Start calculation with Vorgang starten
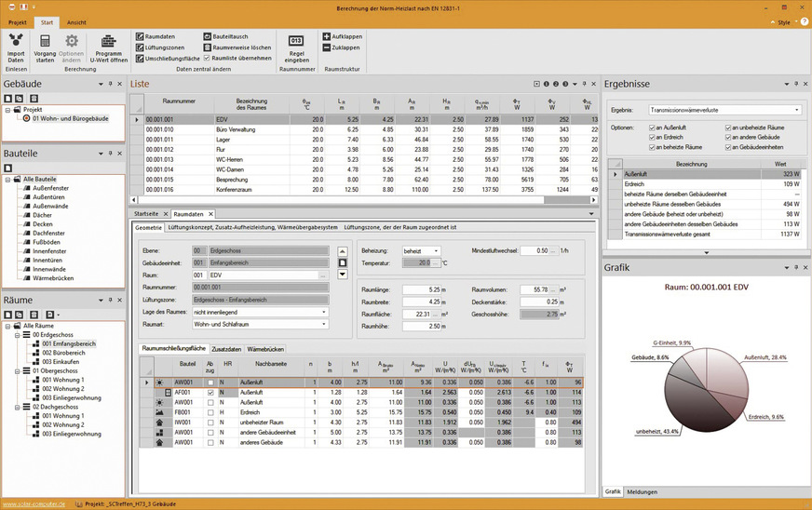 pos(45,41)
